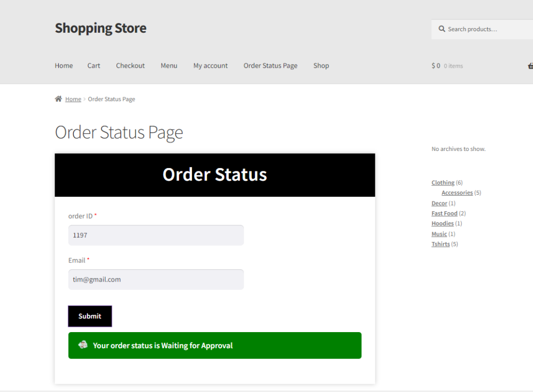Go to the Cart page
This screenshot has width=533, height=392.
[94, 66]
